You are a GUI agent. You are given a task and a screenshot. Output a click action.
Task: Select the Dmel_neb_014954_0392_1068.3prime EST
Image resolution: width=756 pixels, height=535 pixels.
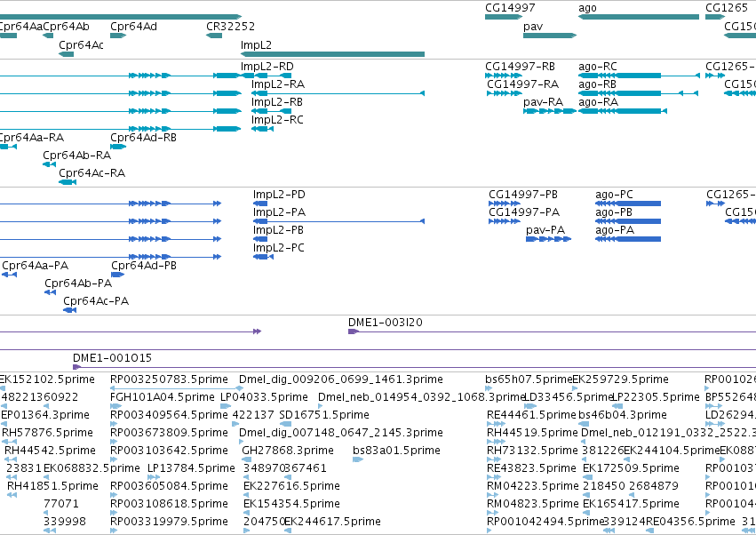point(320,406)
